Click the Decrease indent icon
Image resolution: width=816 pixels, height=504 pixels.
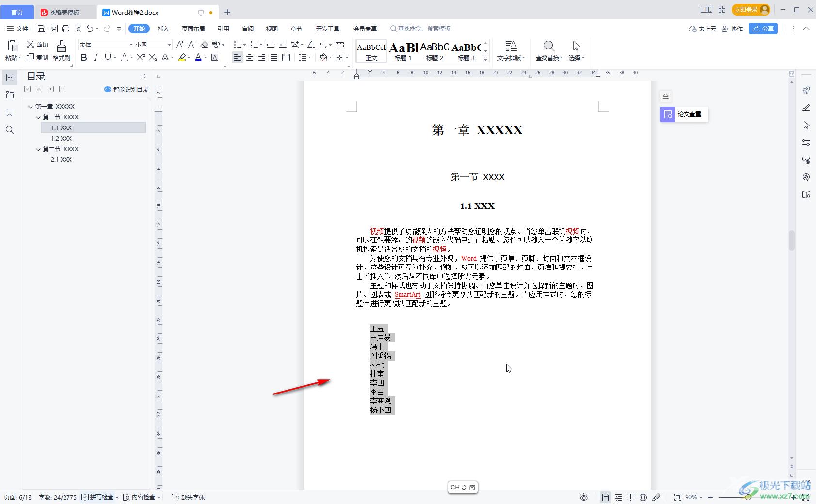pos(271,45)
